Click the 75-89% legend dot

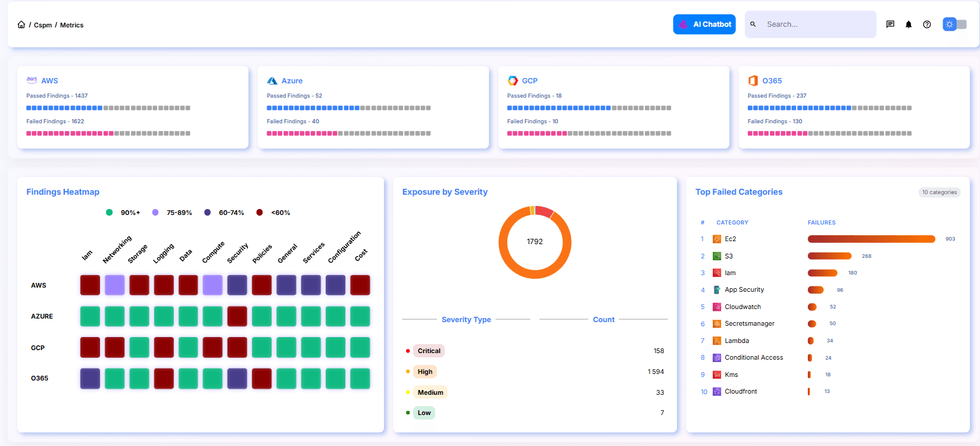(x=155, y=212)
